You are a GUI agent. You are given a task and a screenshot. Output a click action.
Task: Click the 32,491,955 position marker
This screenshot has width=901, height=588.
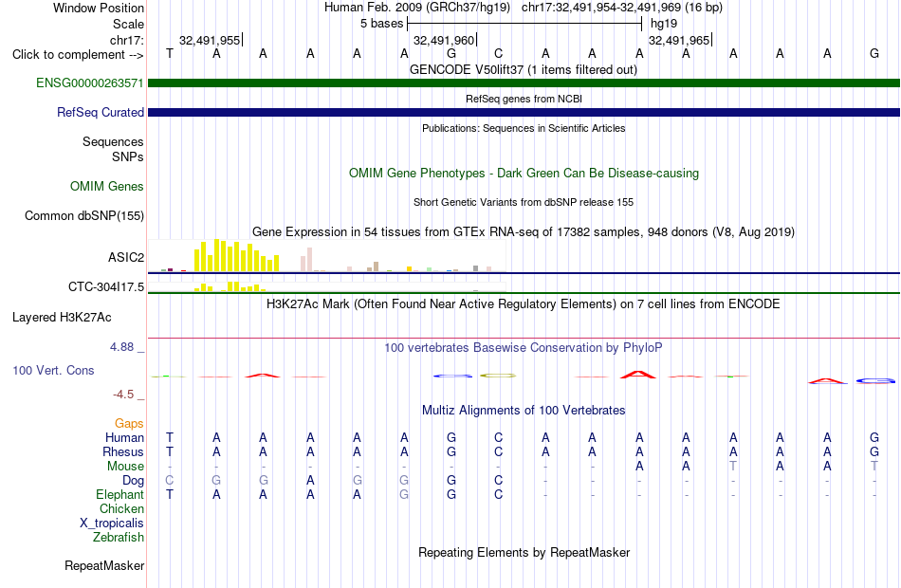tap(210, 40)
